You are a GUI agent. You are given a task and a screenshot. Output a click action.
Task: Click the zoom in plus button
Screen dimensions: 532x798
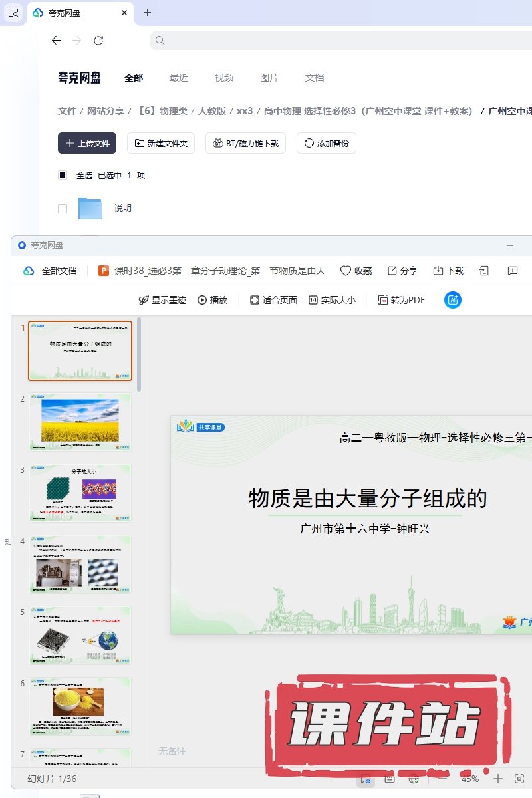498,779
